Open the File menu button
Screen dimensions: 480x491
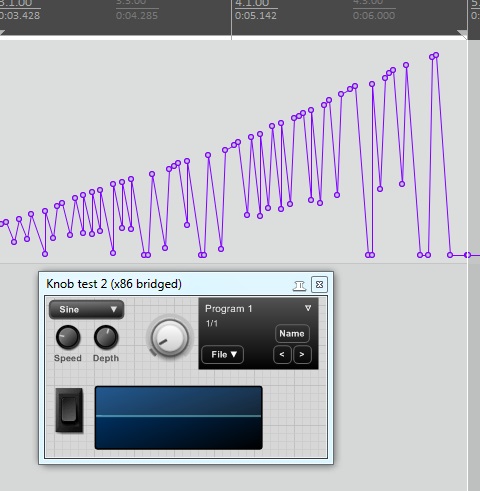[x=223, y=354]
